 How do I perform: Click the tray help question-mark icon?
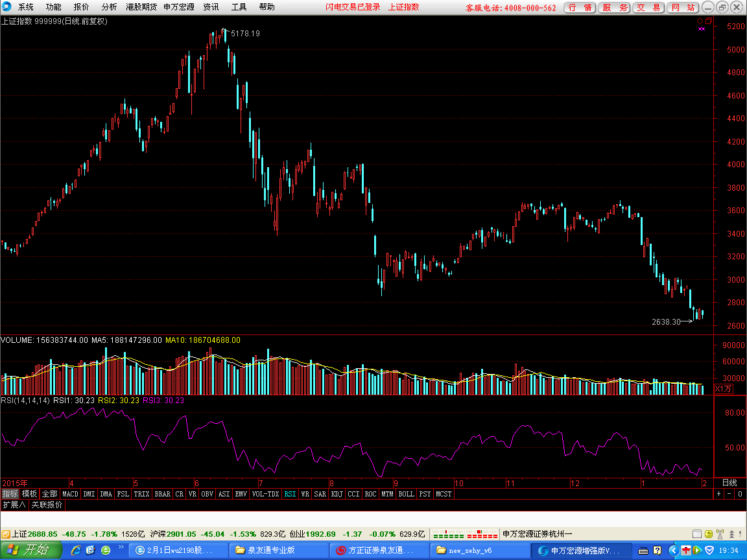point(658,551)
